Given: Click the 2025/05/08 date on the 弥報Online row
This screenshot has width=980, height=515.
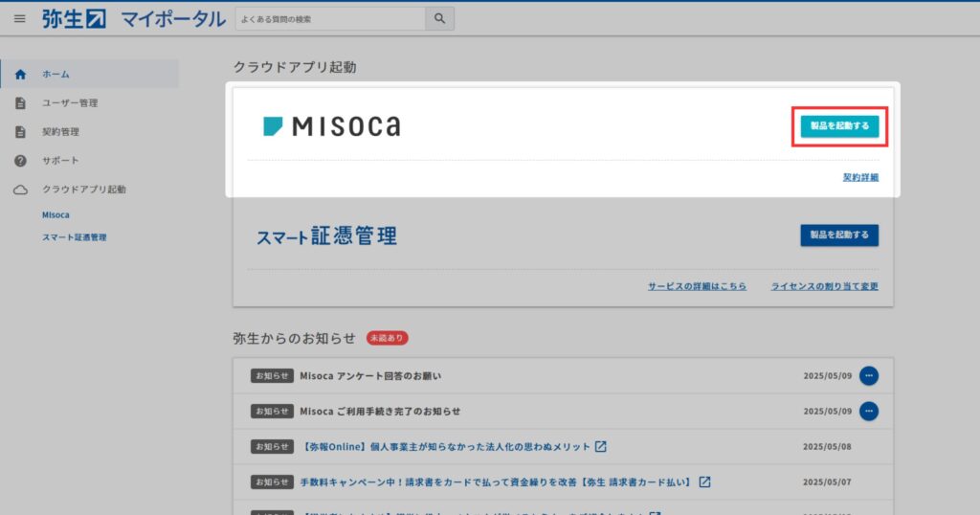Looking at the screenshot, I should click(x=827, y=447).
